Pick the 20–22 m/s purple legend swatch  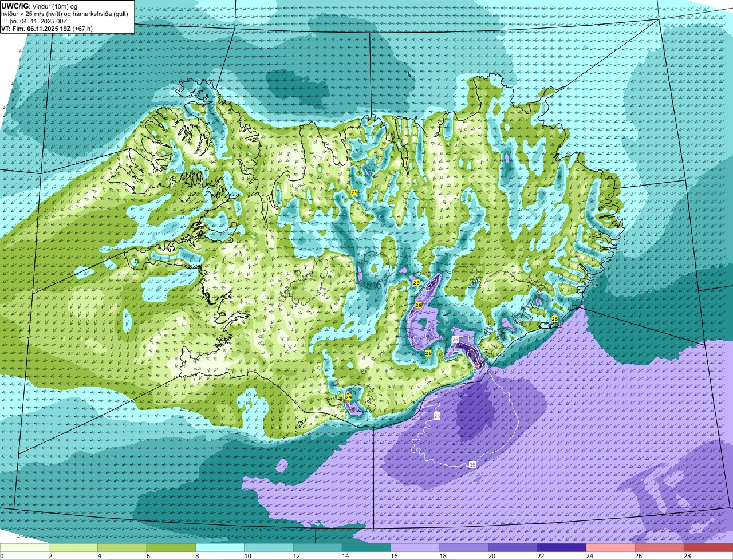coord(513,548)
